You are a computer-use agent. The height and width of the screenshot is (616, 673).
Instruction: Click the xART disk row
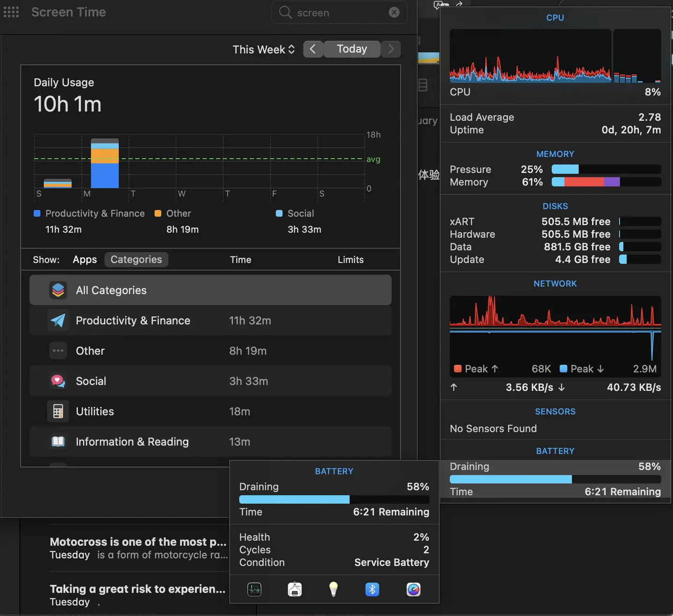pyautogui.click(x=555, y=221)
